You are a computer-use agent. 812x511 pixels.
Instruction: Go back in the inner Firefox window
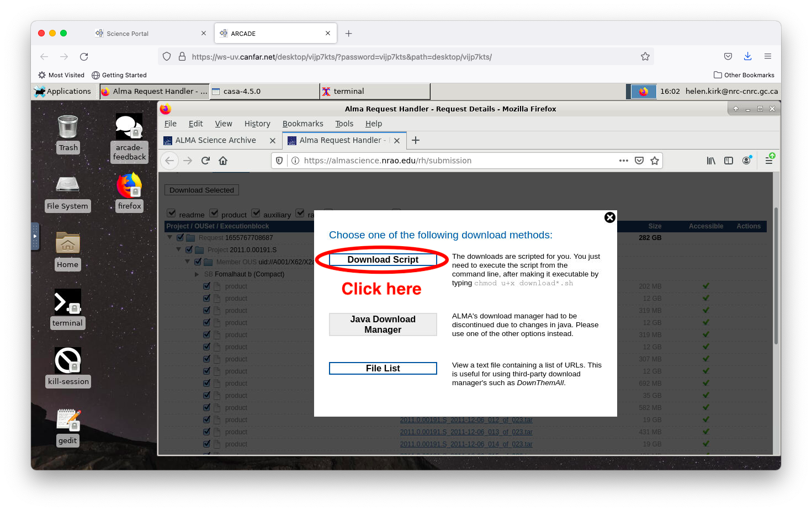[169, 161]
